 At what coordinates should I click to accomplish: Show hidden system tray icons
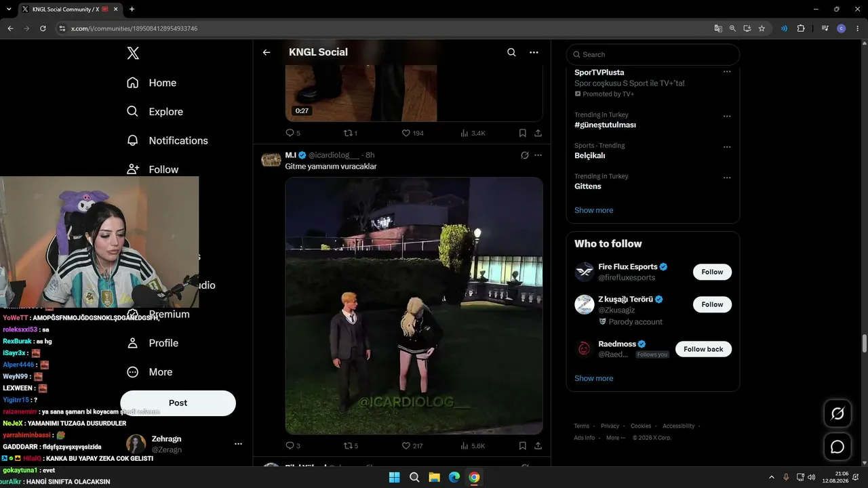tap(771, 477)
